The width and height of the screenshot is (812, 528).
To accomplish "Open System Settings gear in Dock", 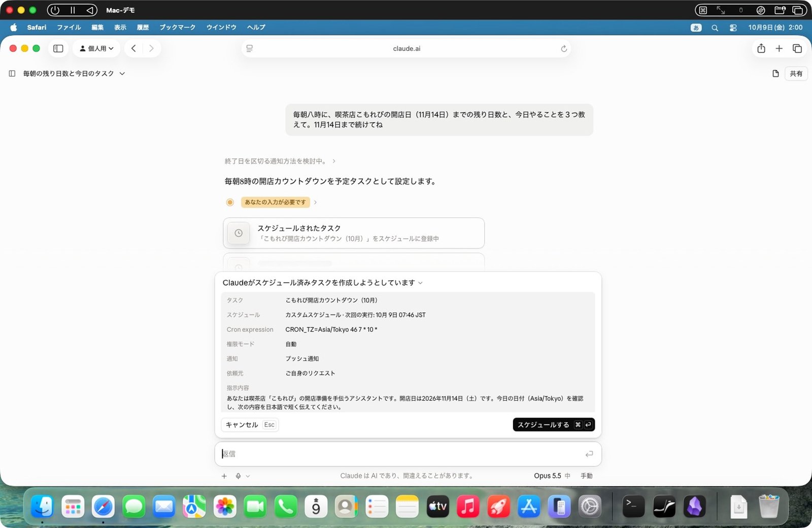I will (x=590, y=506).
